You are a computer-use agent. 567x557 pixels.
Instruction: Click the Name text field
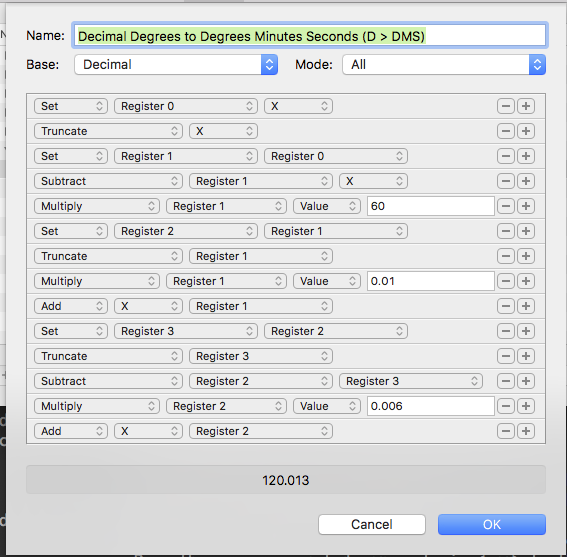click(310, 36)
